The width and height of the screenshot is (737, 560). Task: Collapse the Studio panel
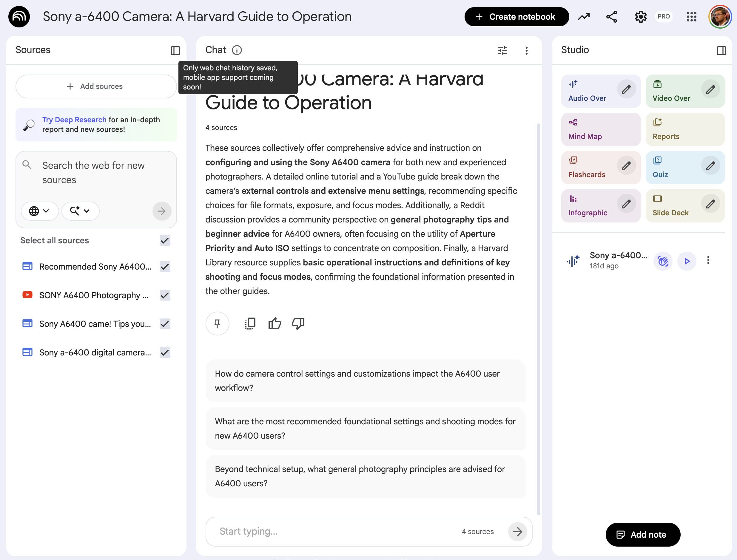[x=721, y=50]
